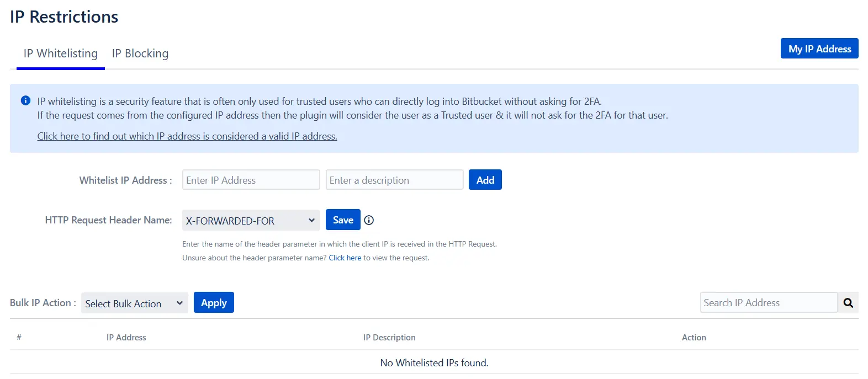868x379 pixels.
Task: Click the Add button to whitelist an IP
Action: [485, 179]
